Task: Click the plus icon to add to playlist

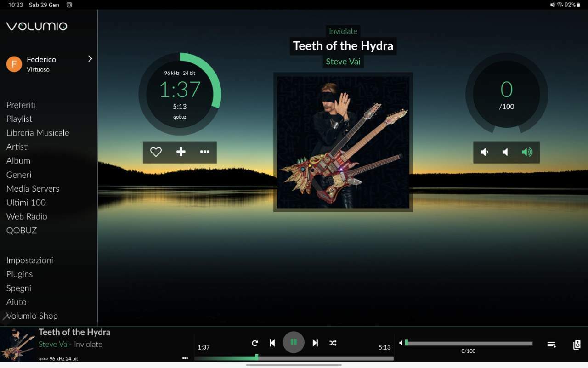Action: [181, 152]
